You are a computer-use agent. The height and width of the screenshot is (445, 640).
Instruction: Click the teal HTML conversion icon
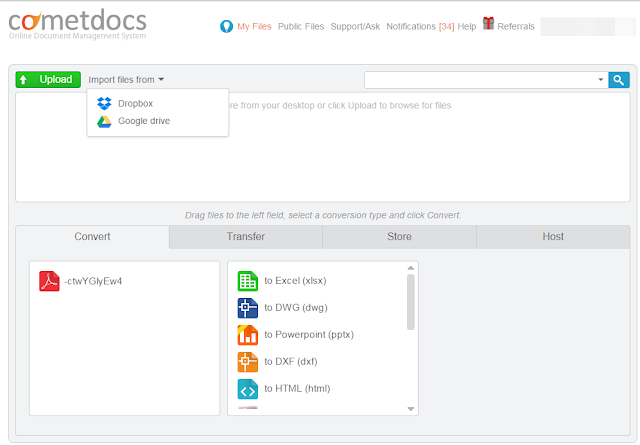pyautogui.click(x=248, y=389)
